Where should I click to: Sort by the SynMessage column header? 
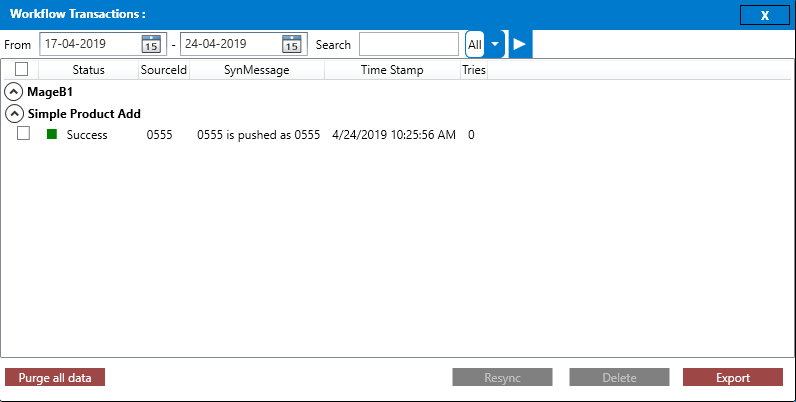coord(256,70)
